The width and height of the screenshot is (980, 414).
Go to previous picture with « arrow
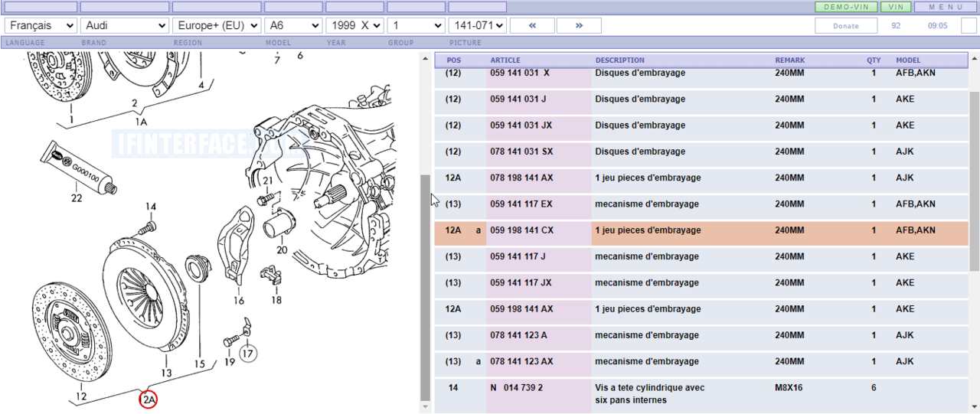tap(531, 25)
